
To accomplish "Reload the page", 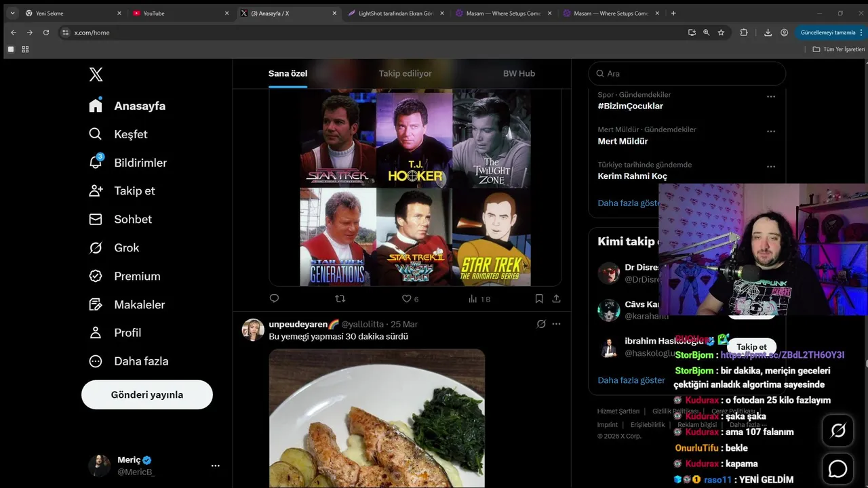I will tap(46, 33).
